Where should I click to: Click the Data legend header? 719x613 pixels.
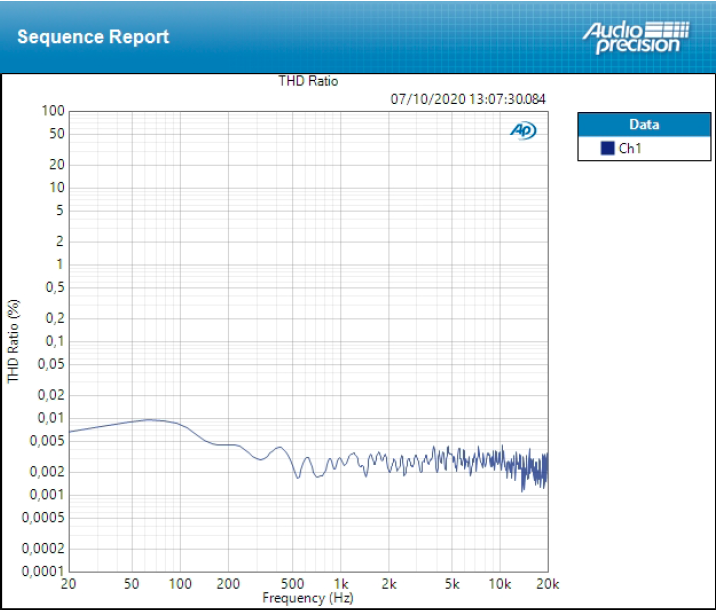(x=643, y=125)
